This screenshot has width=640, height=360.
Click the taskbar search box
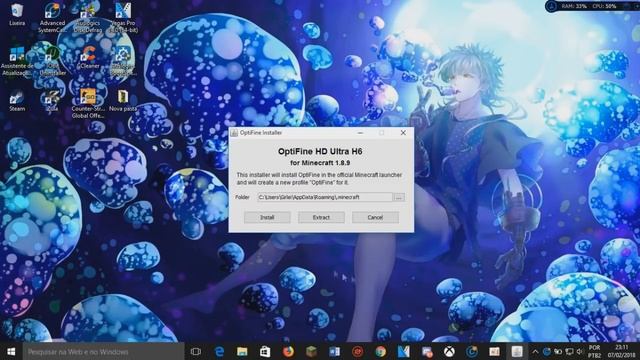103,351
